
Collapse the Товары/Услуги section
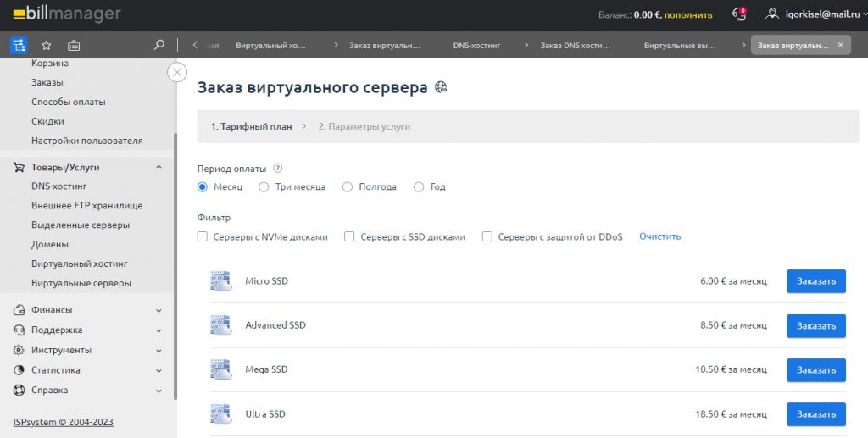(x=159, y=168)
